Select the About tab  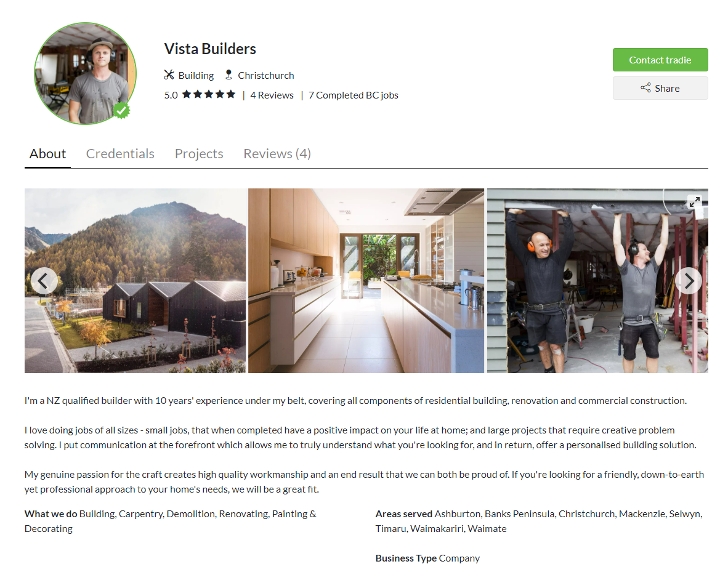tap(47, 153)
